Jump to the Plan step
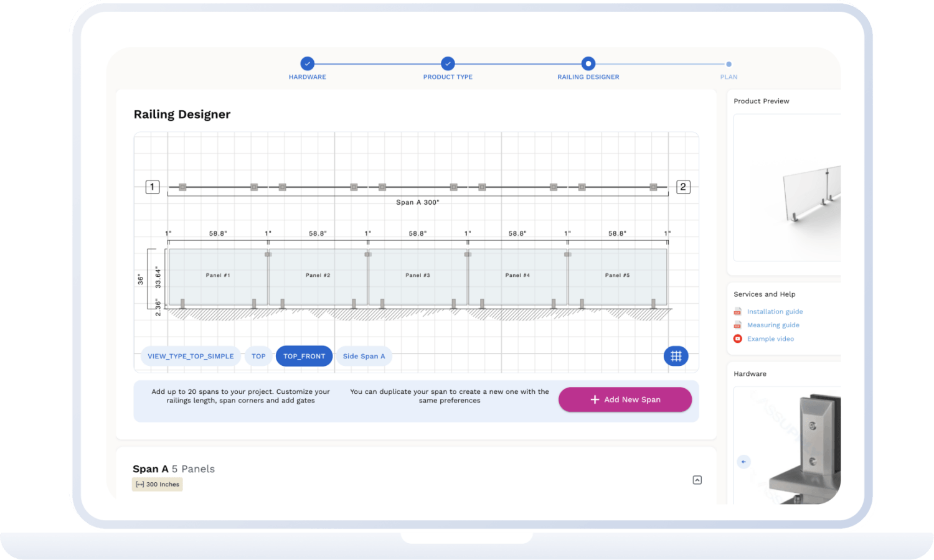 click(x=729, y=64)
